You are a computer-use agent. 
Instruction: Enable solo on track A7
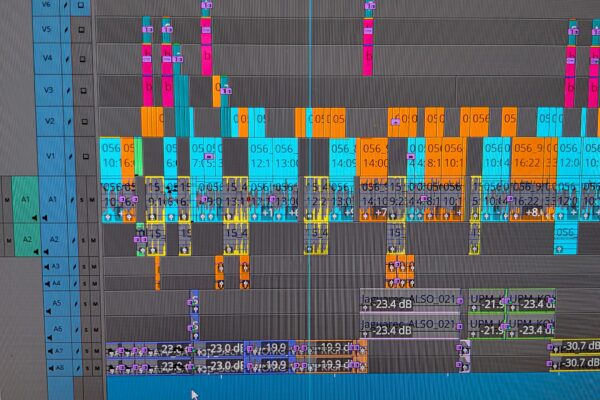83,350
